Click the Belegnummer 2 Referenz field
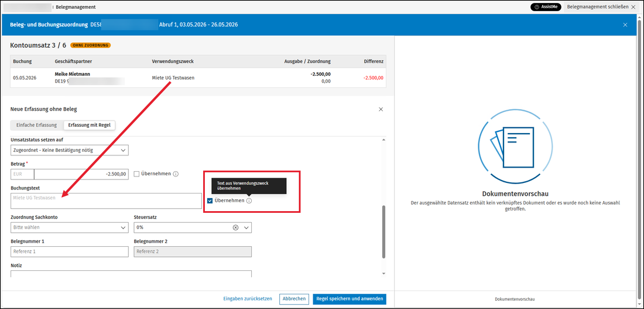 (193, 252)
